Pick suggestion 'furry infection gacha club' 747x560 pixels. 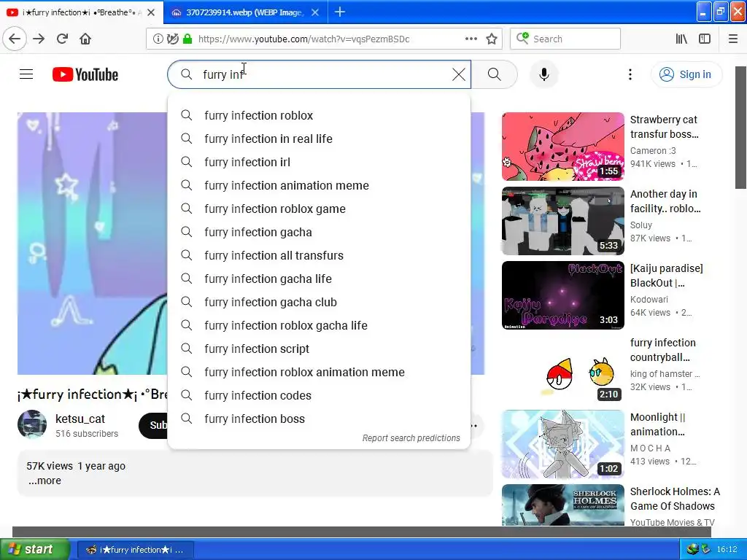[x=319, y=302]
